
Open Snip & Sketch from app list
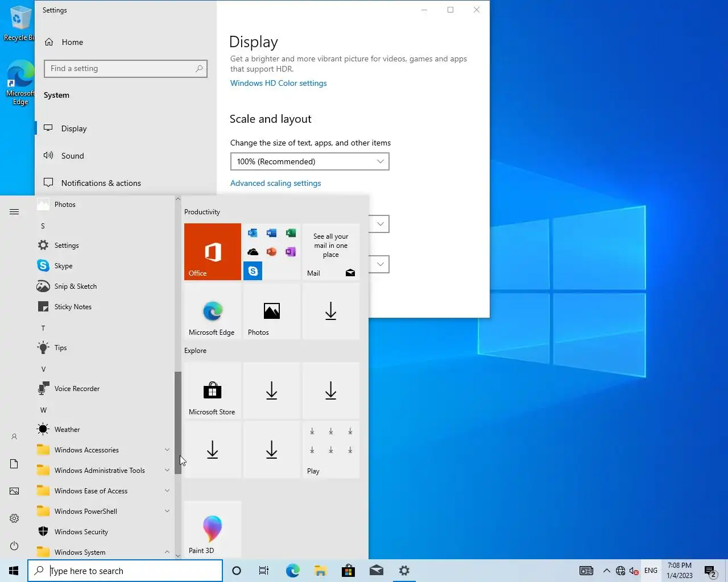pos(104,286)
